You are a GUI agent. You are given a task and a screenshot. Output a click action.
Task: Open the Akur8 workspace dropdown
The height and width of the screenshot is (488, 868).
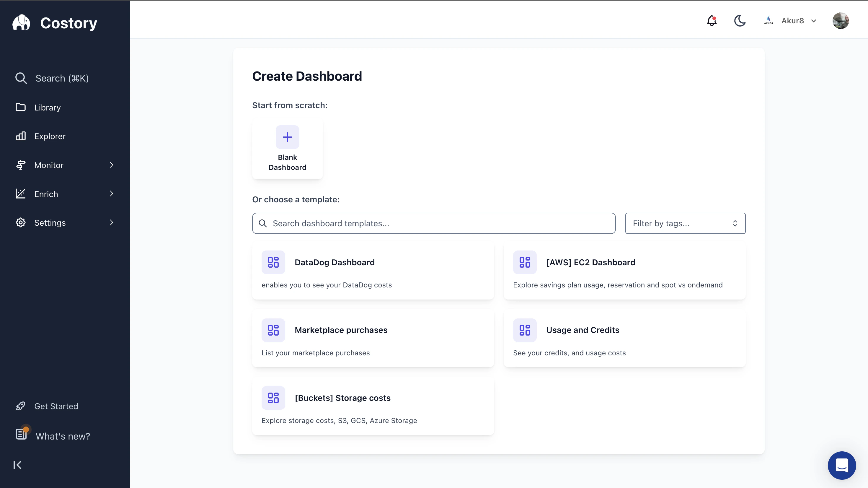pos(799,21)
